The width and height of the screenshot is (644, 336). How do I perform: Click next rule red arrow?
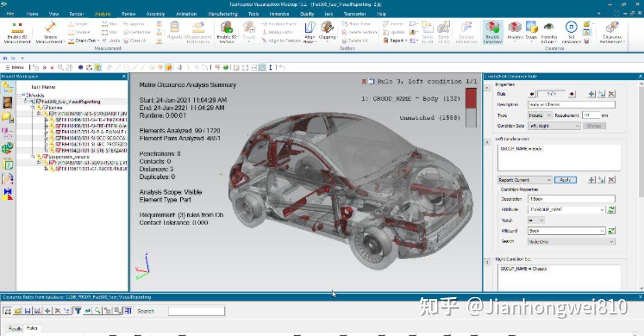coord(572,94)
